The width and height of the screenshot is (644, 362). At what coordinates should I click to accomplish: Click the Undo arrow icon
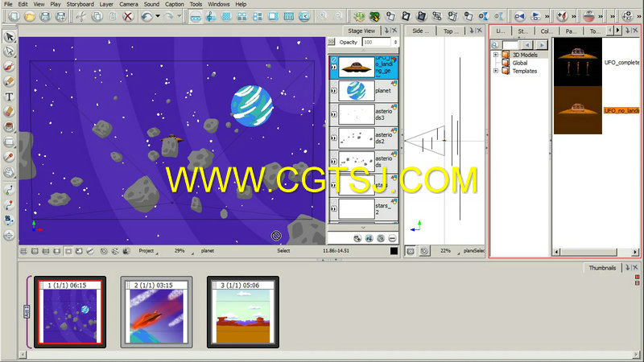point(147,16)
